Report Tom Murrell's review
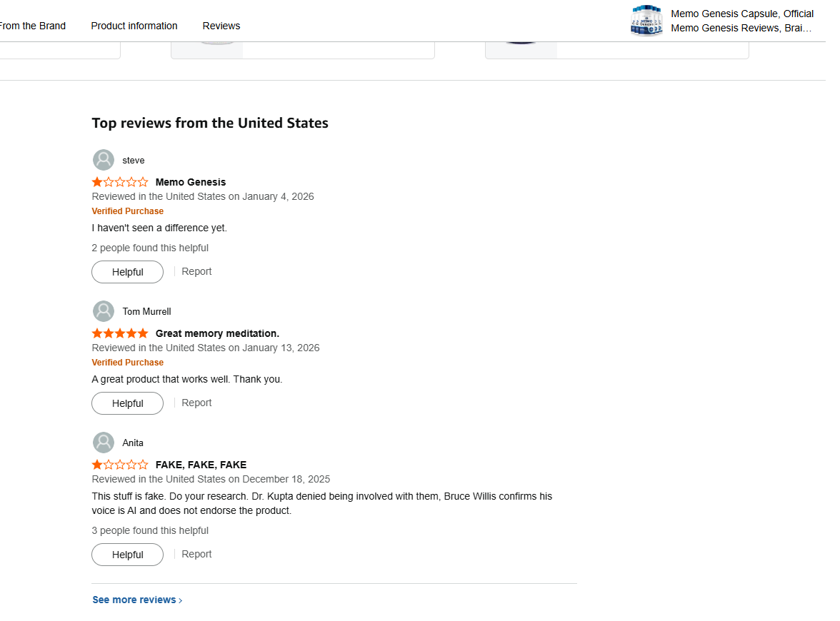 pos(196,403)
